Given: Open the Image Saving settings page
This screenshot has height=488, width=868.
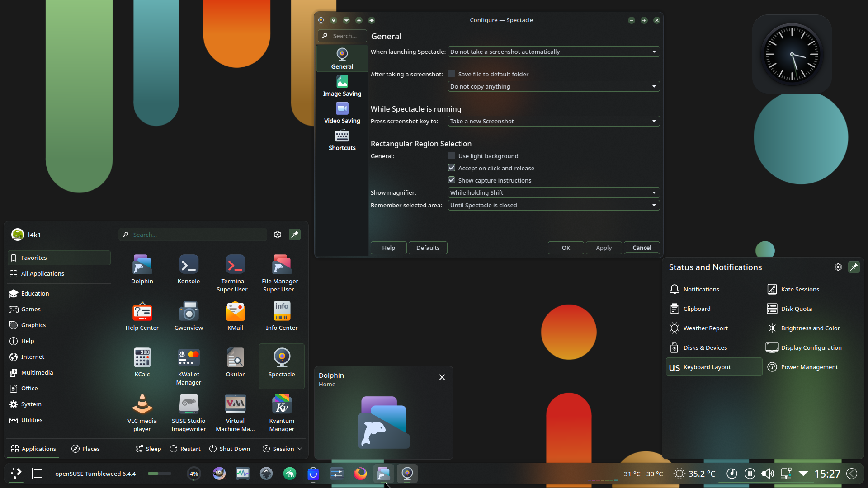Looking at the screenshot, I should click(342, 86).
